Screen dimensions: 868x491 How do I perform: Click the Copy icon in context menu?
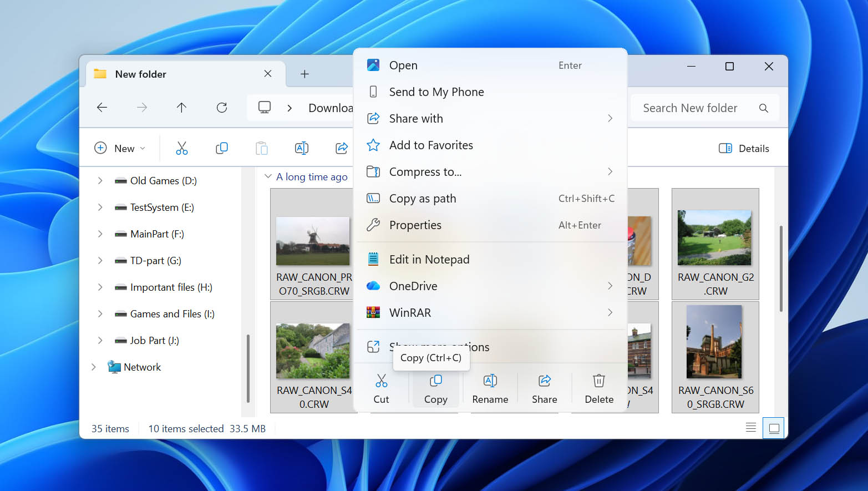[436, 381]
